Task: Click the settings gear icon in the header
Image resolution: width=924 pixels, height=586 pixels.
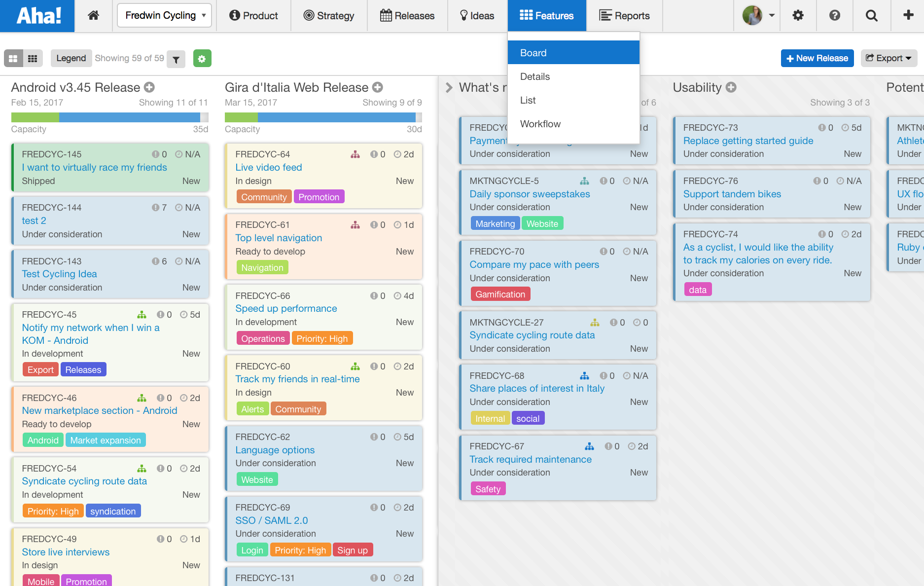Action: pyautogui.click(x=797, y=15)
